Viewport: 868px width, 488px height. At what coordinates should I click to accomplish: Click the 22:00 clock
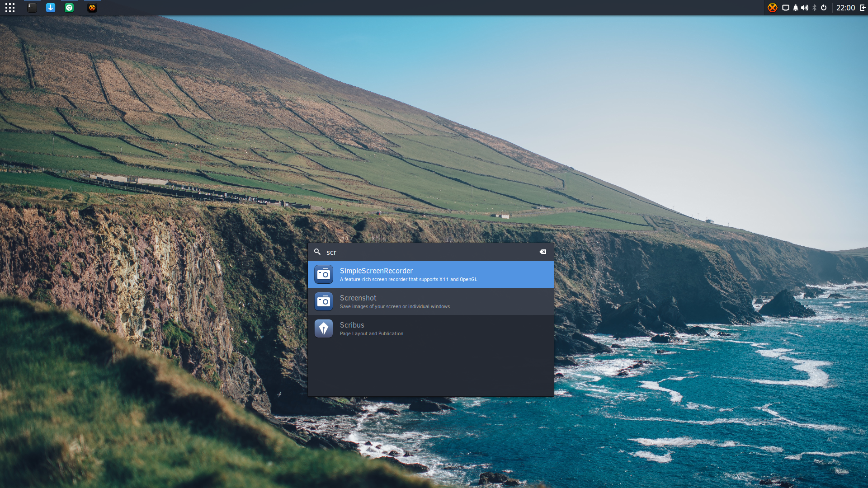tap(845, 8)
